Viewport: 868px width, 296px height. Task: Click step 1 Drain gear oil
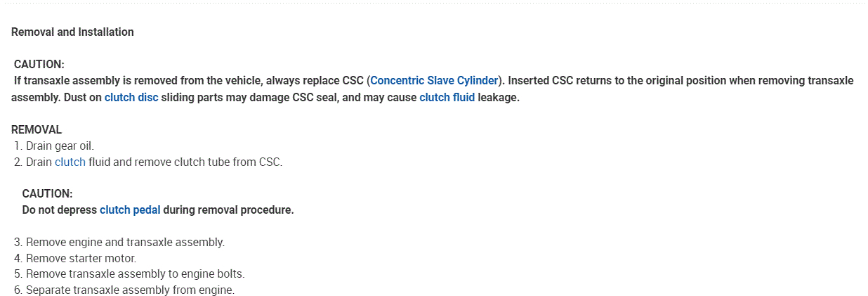pyautogui.click(x=59, y=146)
